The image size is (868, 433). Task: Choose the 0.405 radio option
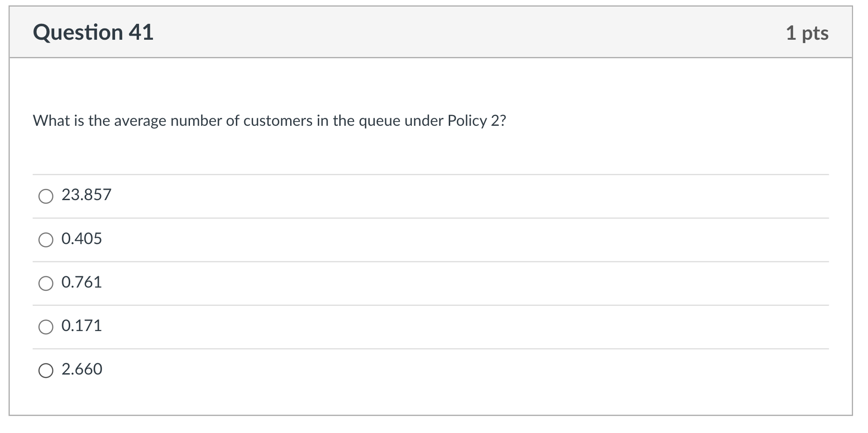45,240
